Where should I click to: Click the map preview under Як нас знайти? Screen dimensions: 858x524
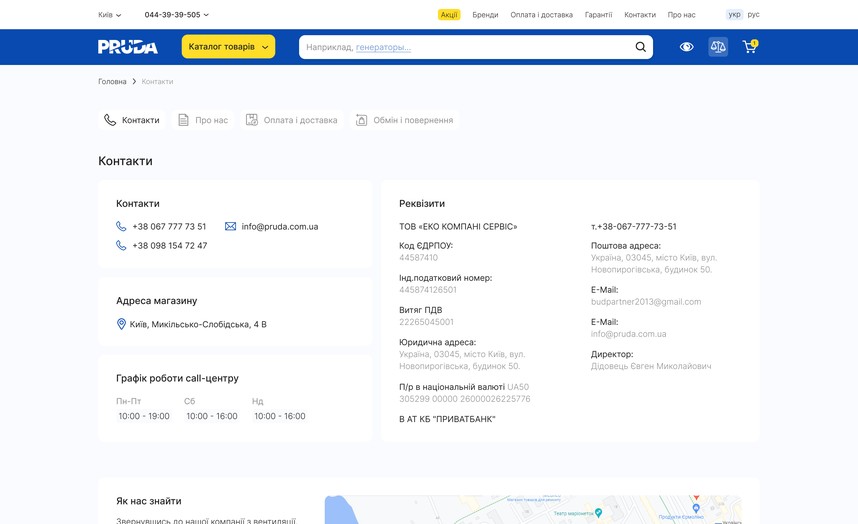533,510
